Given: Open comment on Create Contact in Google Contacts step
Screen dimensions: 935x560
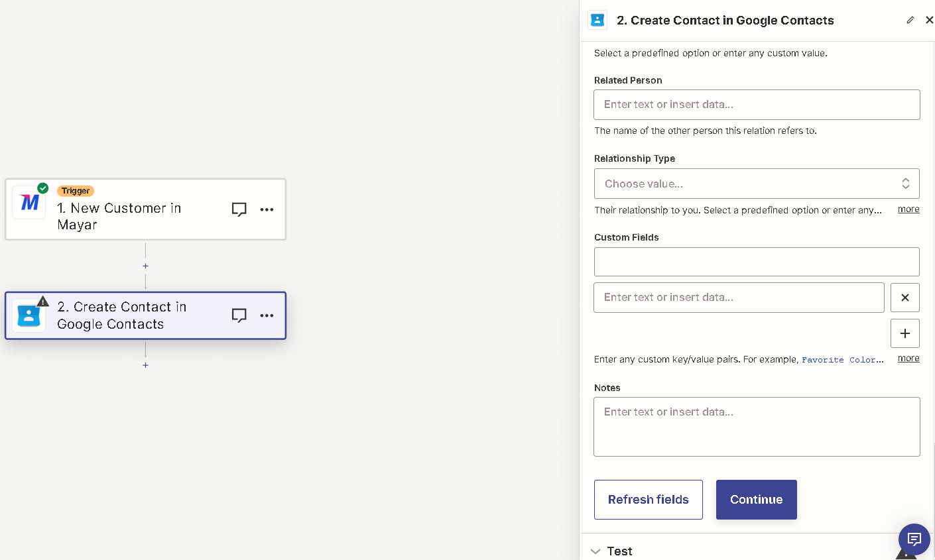Looking at the screenshot, I should coord(239,315).
